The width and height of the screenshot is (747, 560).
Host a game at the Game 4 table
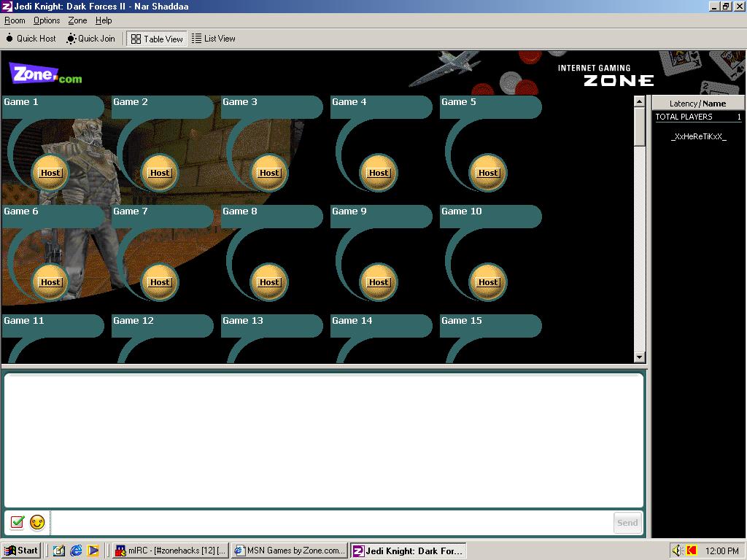379,173
